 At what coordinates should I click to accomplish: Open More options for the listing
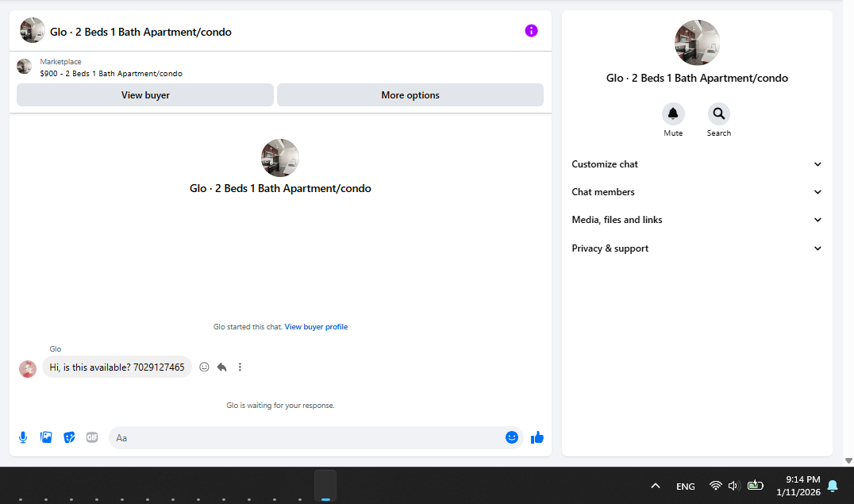pyautogui.click(x=410, y=94)
